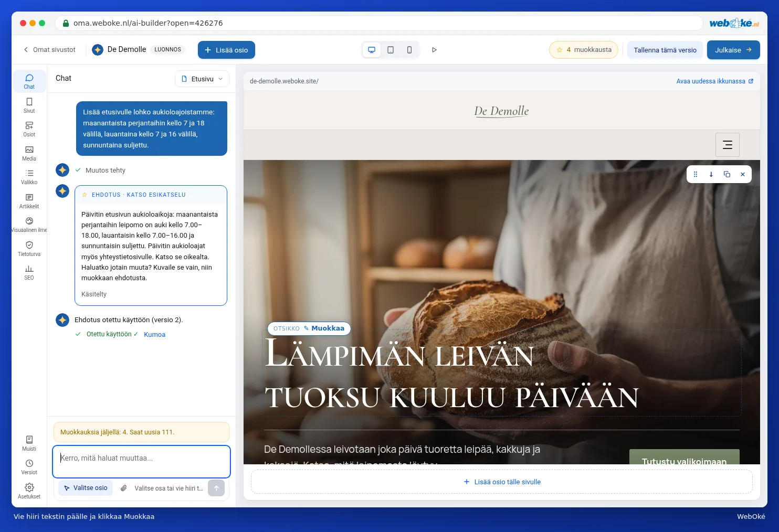The image size is (779, 532).
Task: Open the Versiot history panel
Action: tap(29, 467)
